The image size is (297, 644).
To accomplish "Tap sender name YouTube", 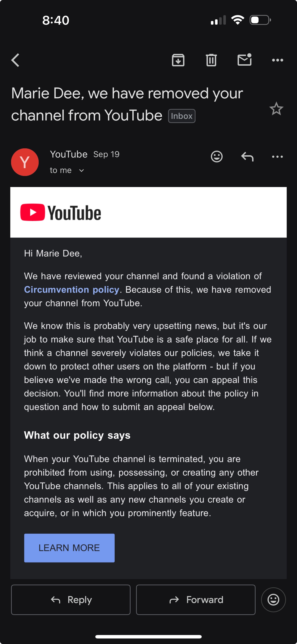I will pyautogui.click(x=69, y=155).
